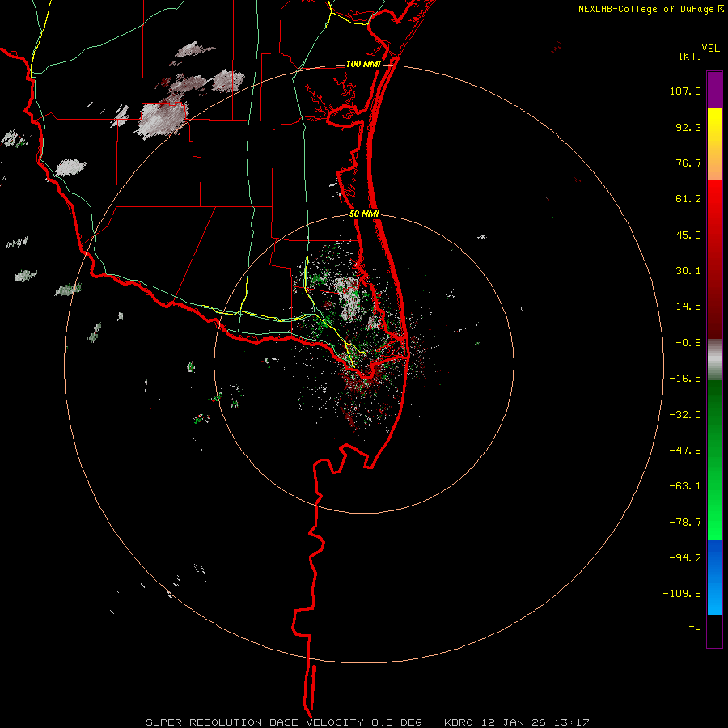Select the -78.7 legend value
The width and height of the screenshot is (728, 728).
pos(685,523)
